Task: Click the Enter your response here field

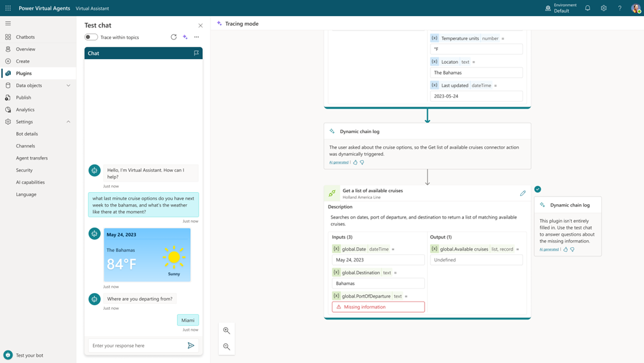Action: tap(137, 345)
